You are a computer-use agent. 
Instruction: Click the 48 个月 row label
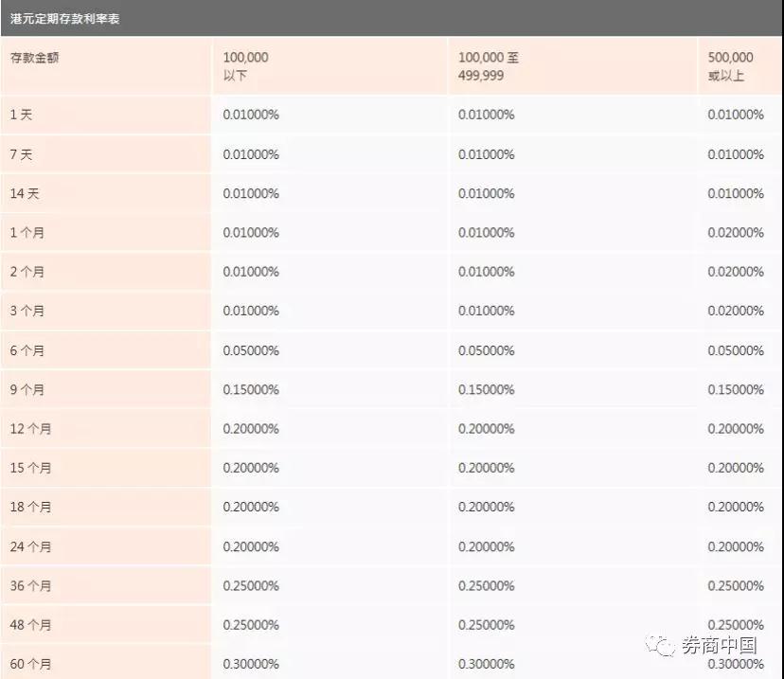pos(30,624)
